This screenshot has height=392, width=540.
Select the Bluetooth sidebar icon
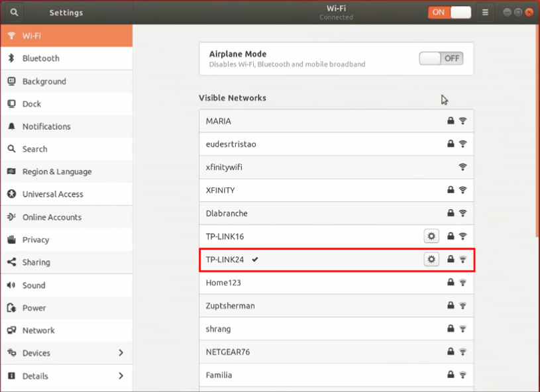[11, 58]
